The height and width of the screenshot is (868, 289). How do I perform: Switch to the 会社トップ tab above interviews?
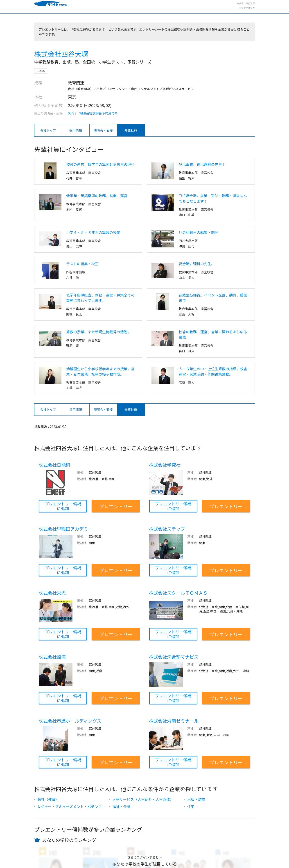tap(48, 130)
